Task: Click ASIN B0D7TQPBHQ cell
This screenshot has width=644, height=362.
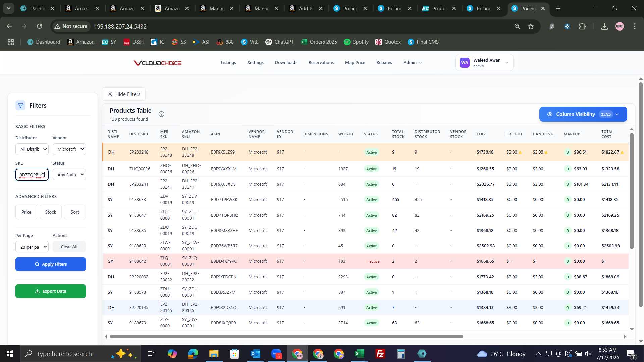Action: (x=225, y=215)
